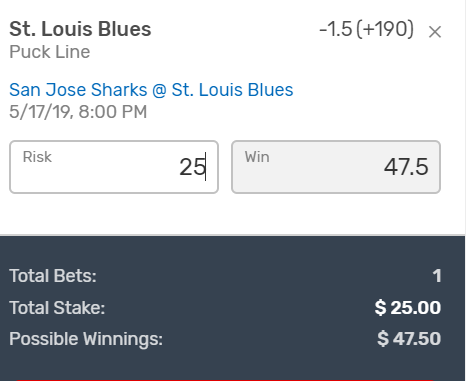Click the 5/17/19, 8:00 PM game time
466x381 pixels.
[x=78, y=112]
